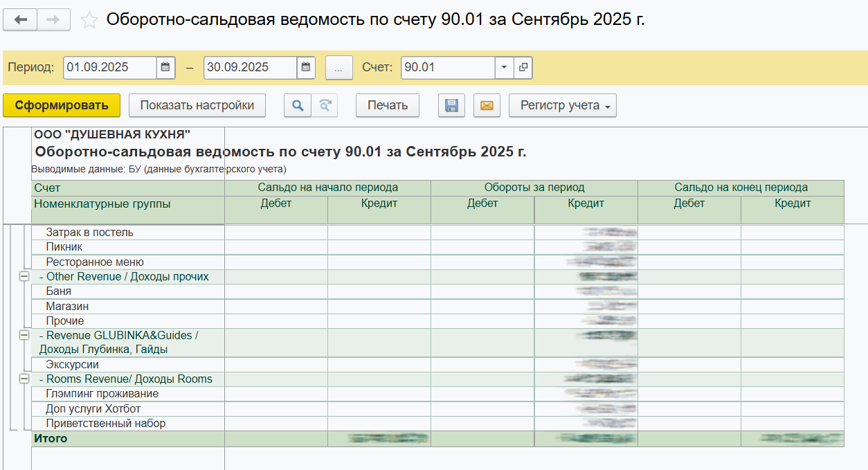Open account 90.01 in separate form
Image resolution: width=868 pixels, height=470 pixels.
[523, 67]
